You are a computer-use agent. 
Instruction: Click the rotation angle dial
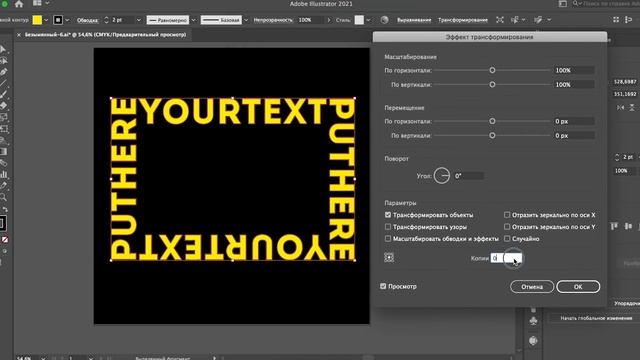(442, 176)
